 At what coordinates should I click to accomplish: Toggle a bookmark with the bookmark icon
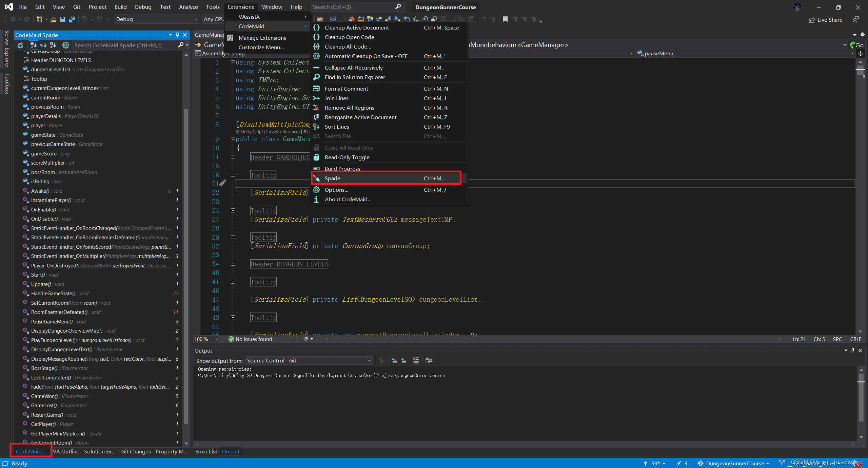click(505, 19)
